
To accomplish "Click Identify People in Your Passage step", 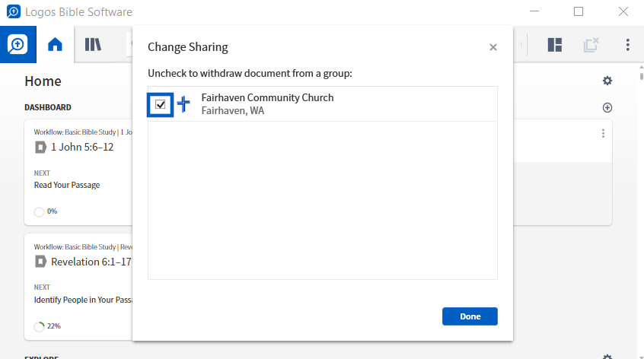I will 83,300.
